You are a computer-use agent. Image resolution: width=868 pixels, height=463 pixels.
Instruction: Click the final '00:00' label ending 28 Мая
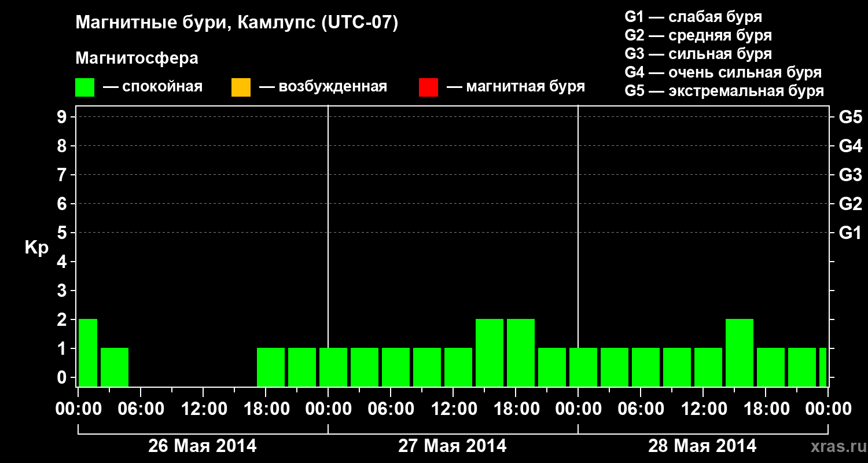point(827,409)
